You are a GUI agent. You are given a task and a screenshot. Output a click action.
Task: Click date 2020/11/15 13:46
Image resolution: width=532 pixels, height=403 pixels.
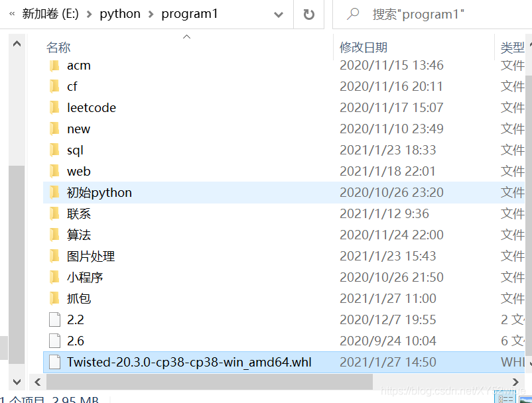(391, 65)
